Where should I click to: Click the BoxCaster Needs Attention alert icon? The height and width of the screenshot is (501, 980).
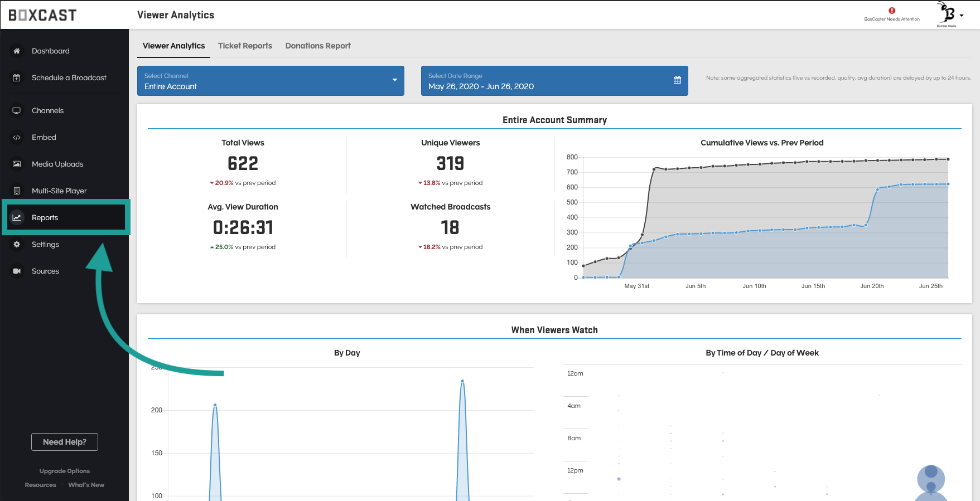point(891,11)
